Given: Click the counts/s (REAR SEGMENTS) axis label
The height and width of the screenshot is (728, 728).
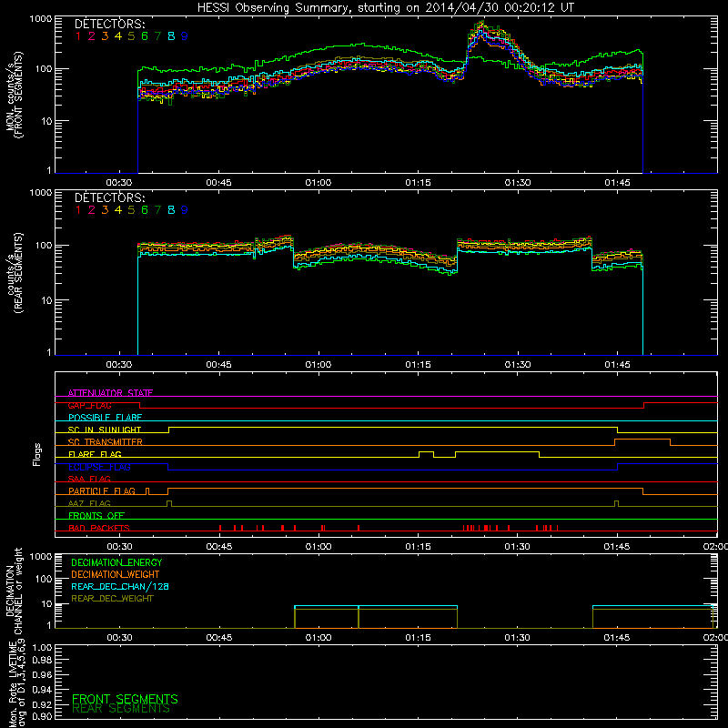Looking at the screenshot, I should [15, 273].
